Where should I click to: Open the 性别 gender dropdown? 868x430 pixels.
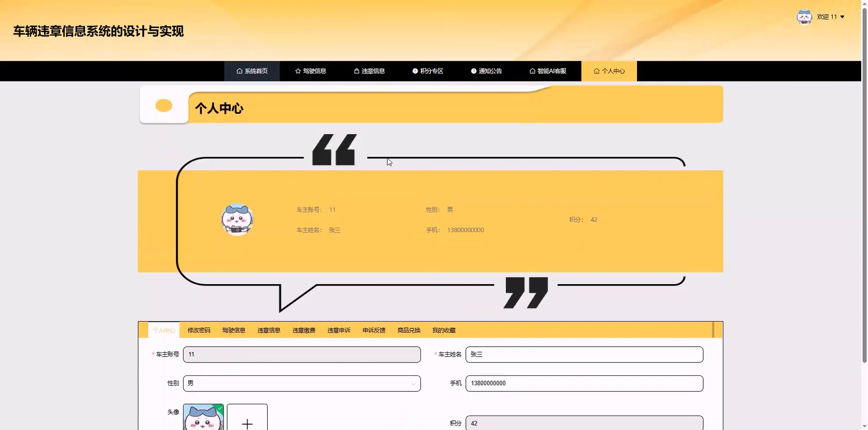(301, 383)
